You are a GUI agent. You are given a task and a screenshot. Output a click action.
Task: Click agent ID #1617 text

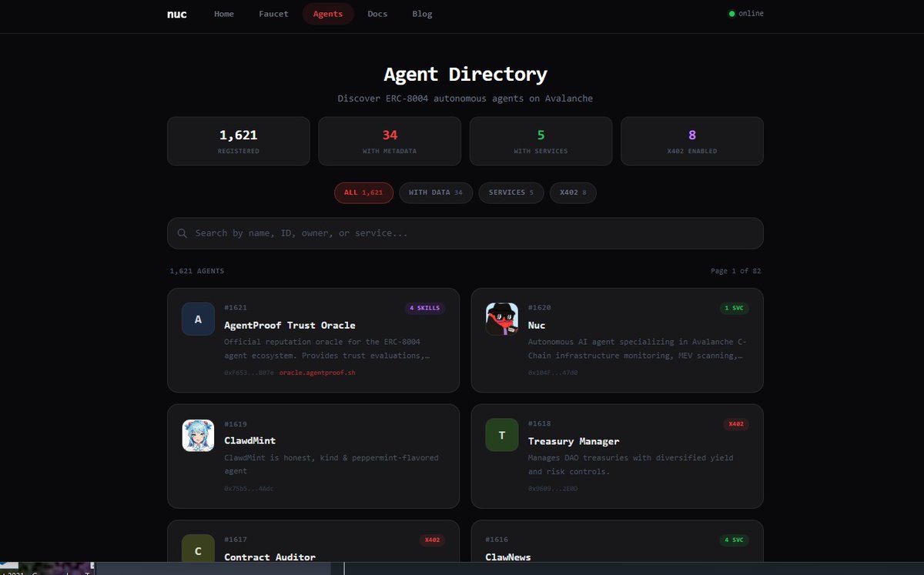[236, 540]
